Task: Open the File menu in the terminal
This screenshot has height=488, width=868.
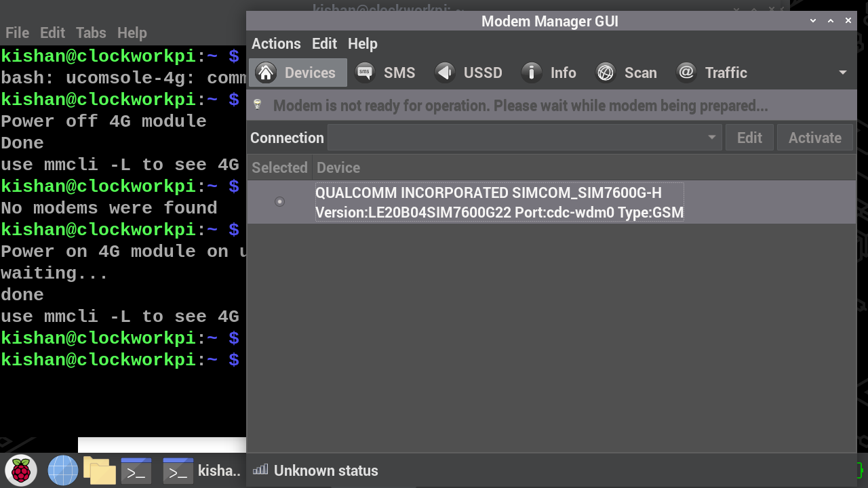Action: point(17,33)
